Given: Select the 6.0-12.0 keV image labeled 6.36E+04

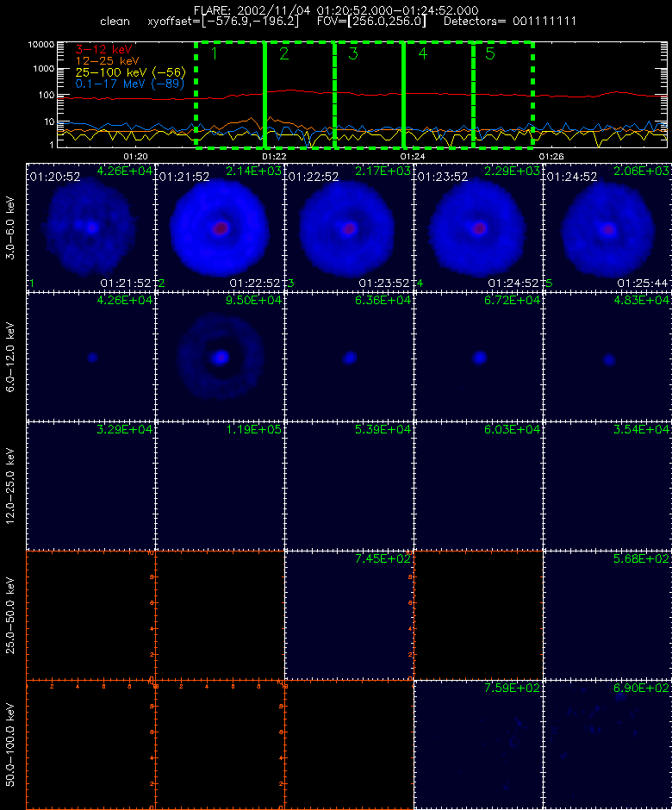Looking at the screenshot, I should (349, 357).
